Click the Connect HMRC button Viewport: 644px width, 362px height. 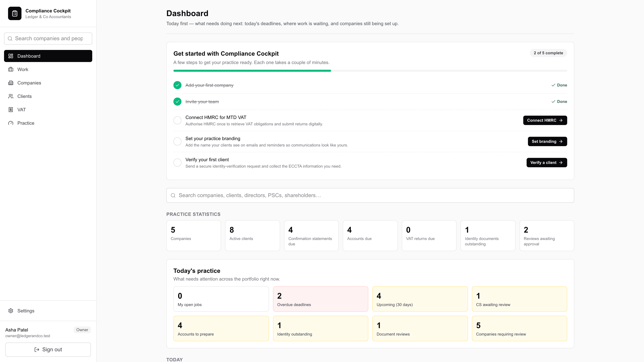coord(545,120)
